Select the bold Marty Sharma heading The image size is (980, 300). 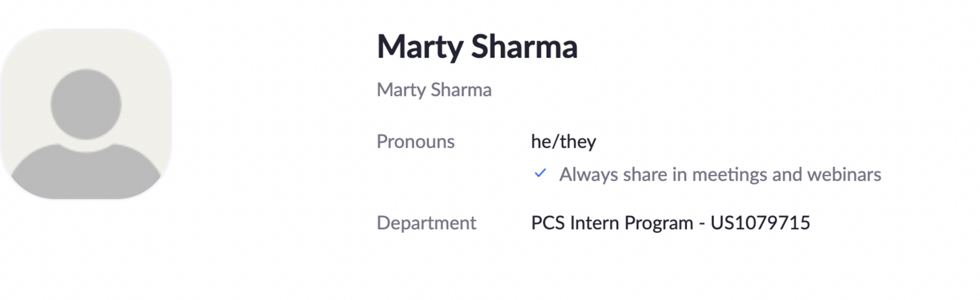477,46
